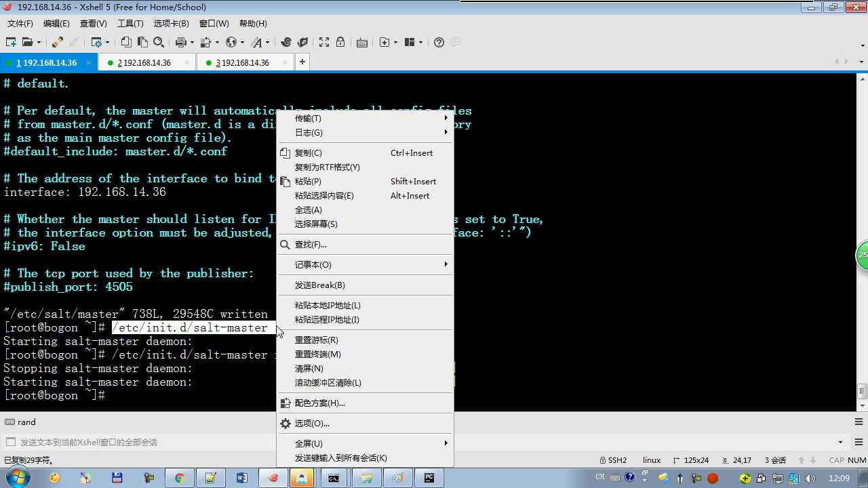Viewport: 868px width, 488px height.
Task: Open the 选项卡(B) menu
Action: (171, 23)
